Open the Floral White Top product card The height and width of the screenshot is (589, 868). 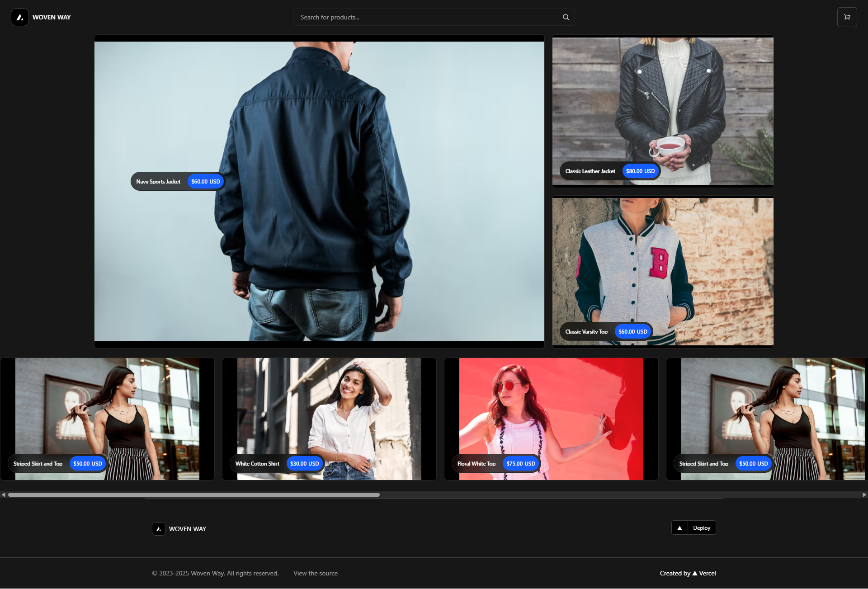coord(551,419)
